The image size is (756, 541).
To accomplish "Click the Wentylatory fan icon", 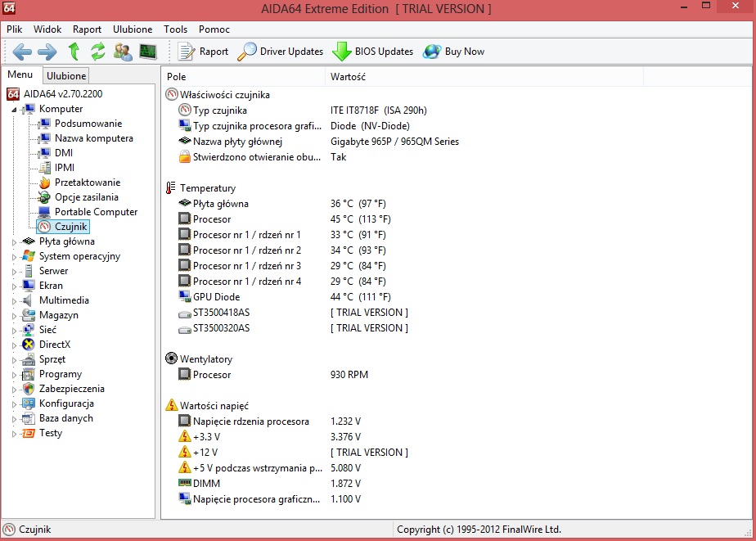I will [x=171, y=358].
